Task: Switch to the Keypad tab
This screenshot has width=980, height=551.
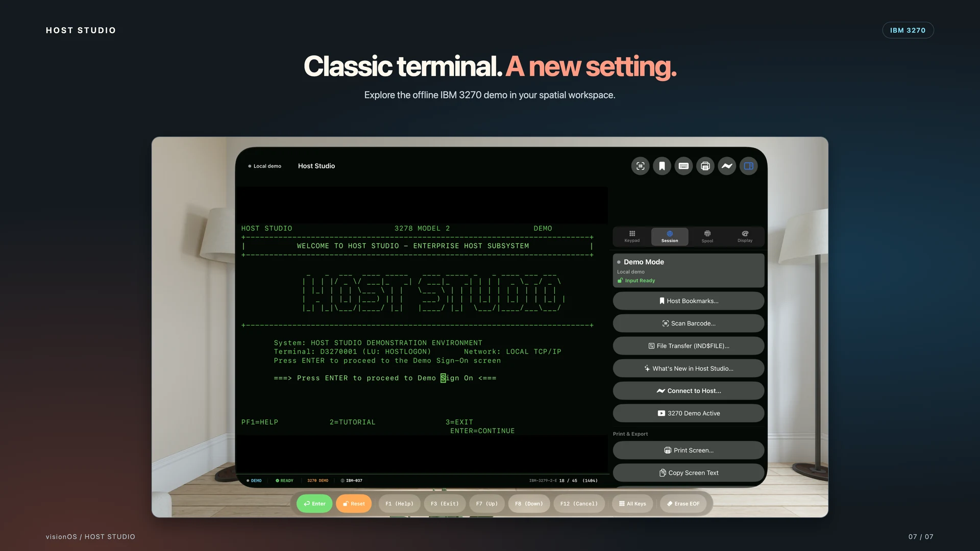Action: tap(632, 237)
